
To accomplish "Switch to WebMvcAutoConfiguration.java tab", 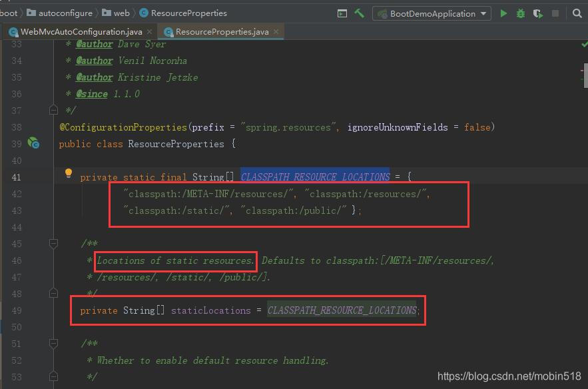I will tap(81, 32).
